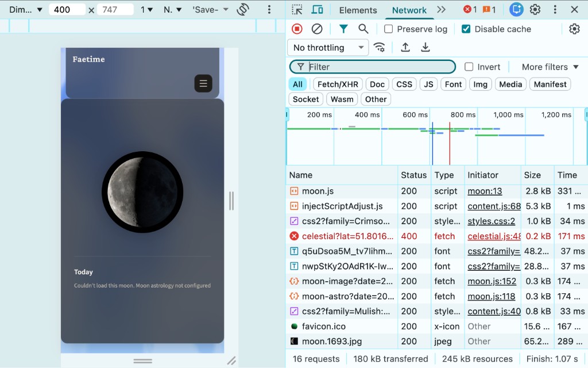Open the Faetime hamburger menu

[x=203, y=83]
